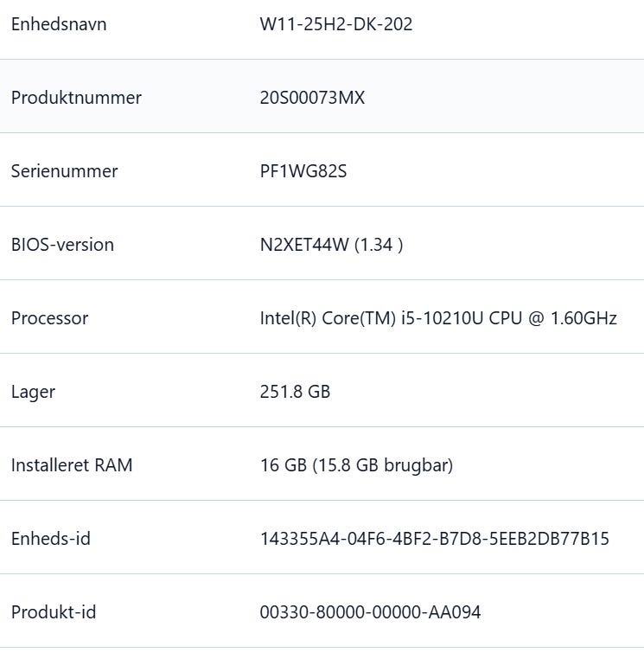Screen dimensions: 644x659
Task: Select the 251.8 GB storage value
Action: pyautogui.click(x=295, y=392)
